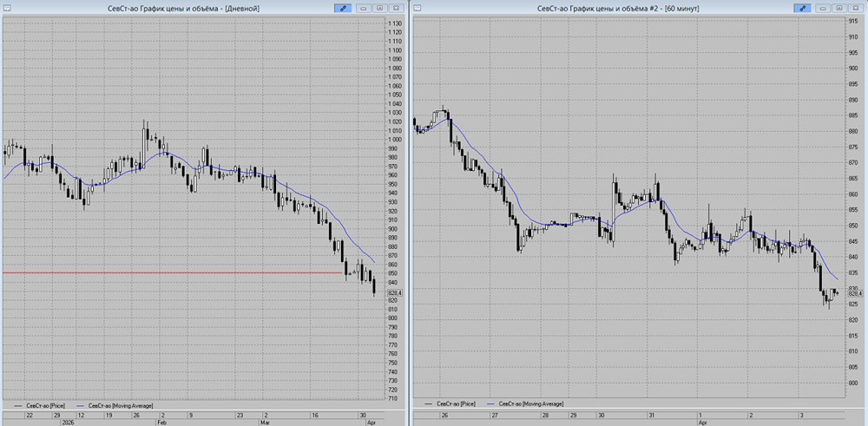
Task: Click the '1 000' value on the daily price axis
Action: point(395,140)
